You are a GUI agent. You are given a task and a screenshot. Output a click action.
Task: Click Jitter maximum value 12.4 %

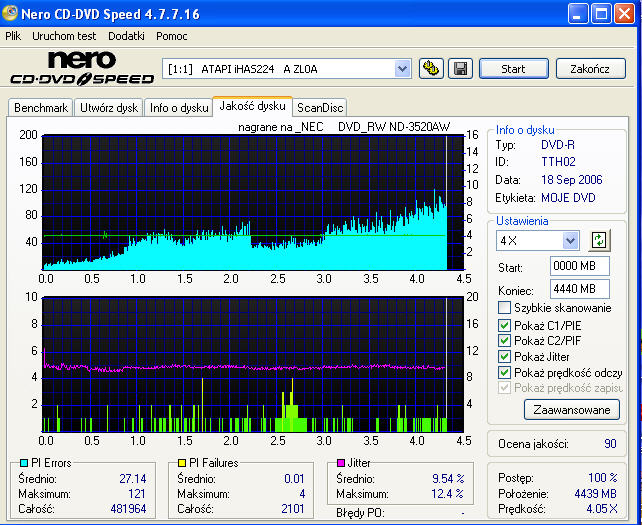[448, 493]
